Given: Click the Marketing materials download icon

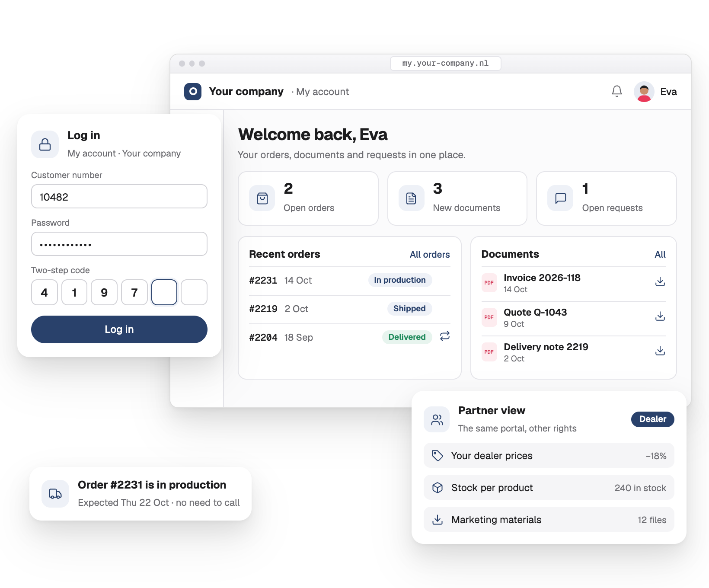Looking at the screenshot, I should (x=438, y=520).
